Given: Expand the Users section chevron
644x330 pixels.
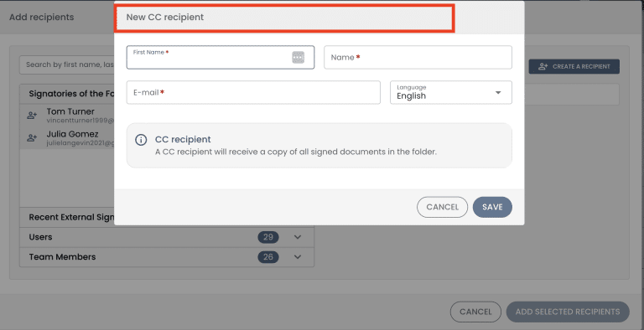Looking at the screenshot, I should pos(298,237).
